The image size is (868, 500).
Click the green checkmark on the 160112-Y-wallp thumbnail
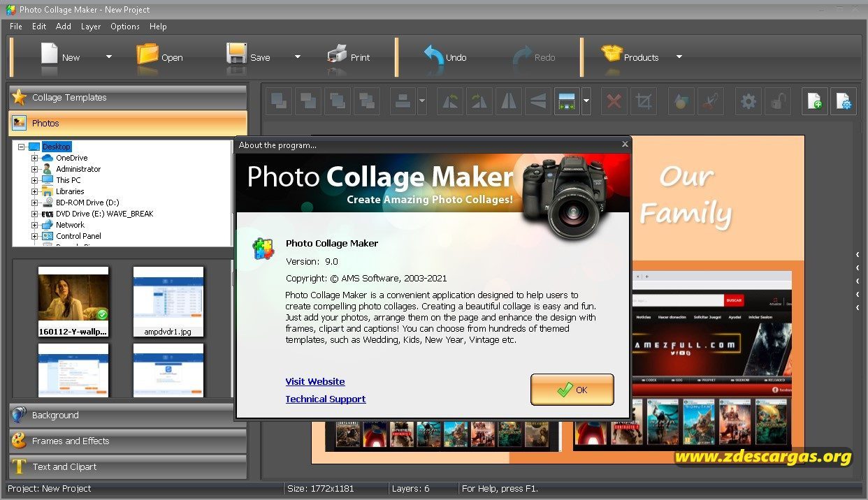click(x=102, y=314)
